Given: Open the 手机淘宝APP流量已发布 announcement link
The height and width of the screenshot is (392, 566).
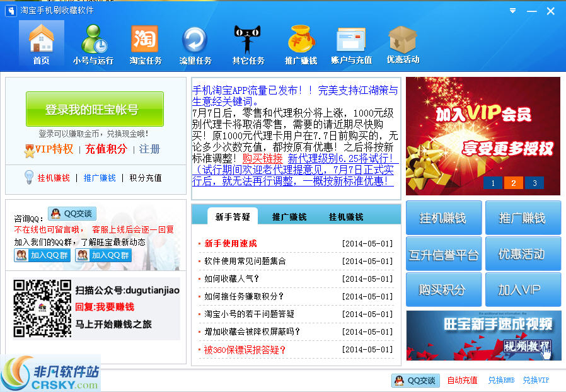Looking at the screenshot, I should (x=294, y=96).
